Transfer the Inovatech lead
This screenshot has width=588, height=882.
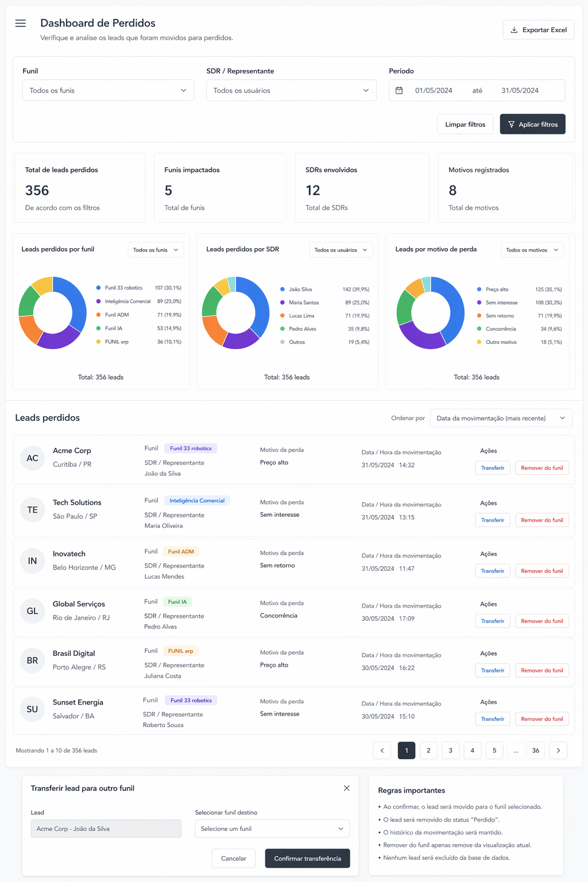tap(493, 571)
